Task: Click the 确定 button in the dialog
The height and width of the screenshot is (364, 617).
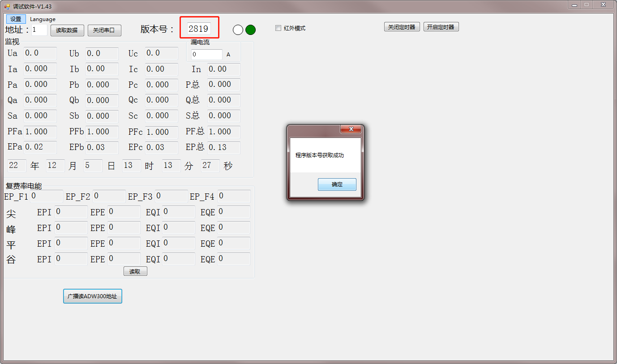Action: 337,184
